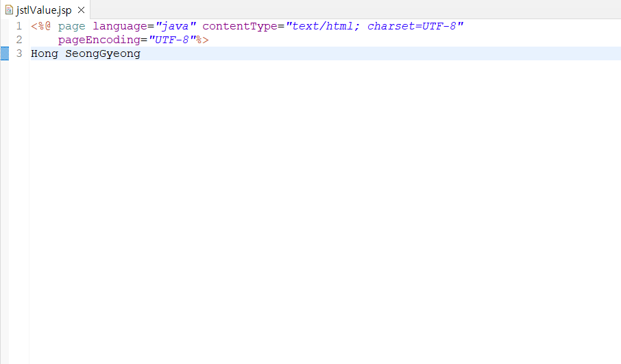This screenshot has width=621, height=364.
Task: Place cursor on the word 'page' in the directive
Action: coord(72,27)
